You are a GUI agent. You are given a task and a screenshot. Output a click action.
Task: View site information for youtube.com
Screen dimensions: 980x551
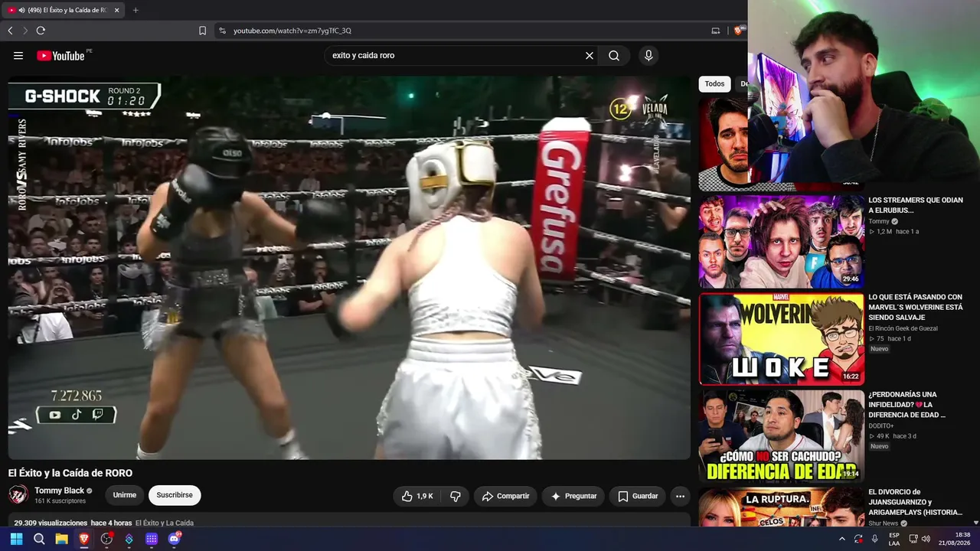pyautogui.click(x=222, y=31)
